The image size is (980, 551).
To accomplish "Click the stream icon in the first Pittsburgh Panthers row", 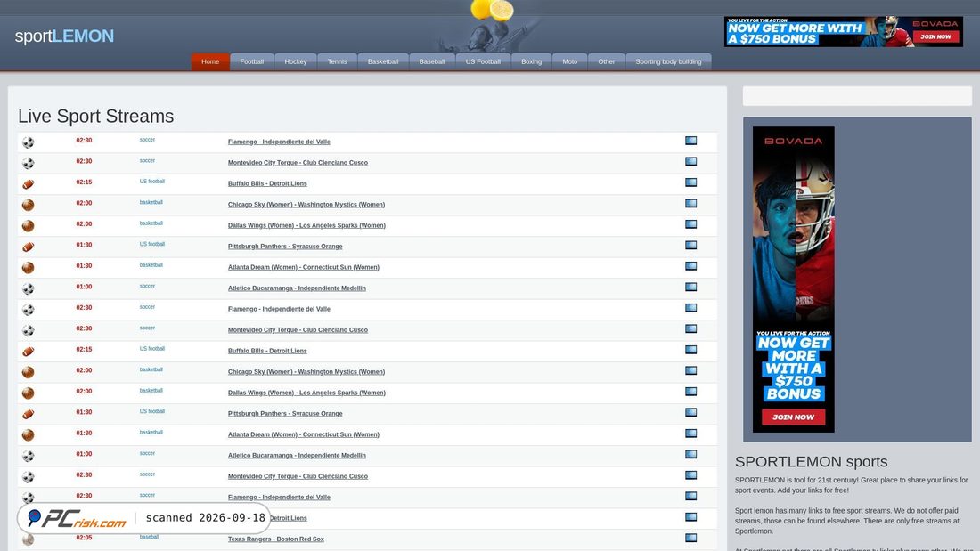I will pyautogui.click(x=690, y=245).
